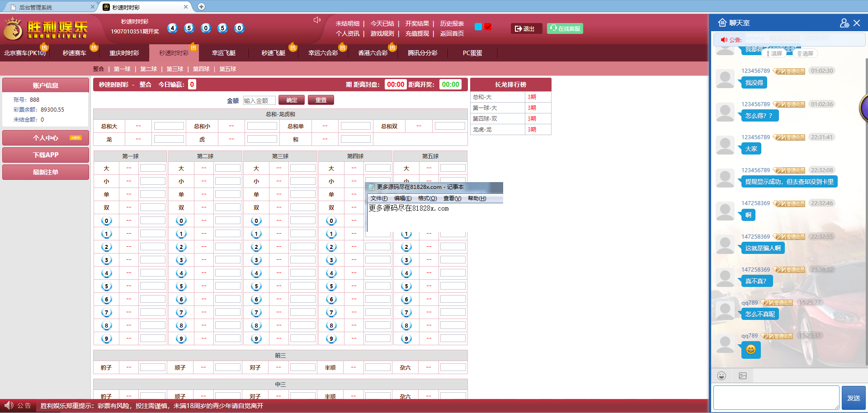
Task: Open new browser tab with plus icon
Action: pos(201,6)
